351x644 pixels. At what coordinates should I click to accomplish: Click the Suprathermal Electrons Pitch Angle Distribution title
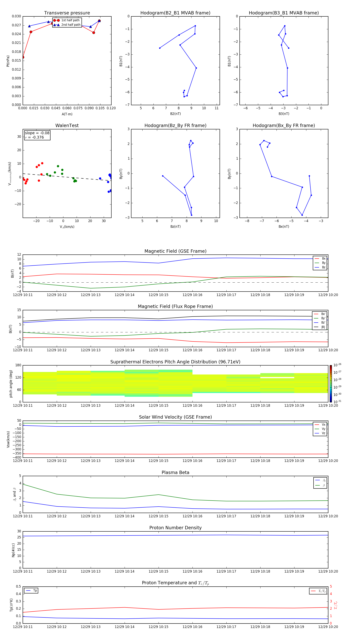click(x=175, y=362)
